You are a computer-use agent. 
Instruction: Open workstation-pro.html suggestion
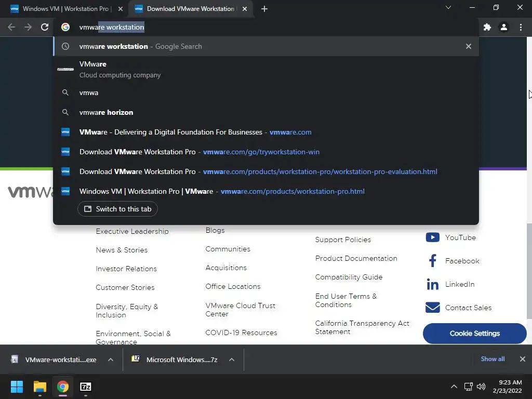(266, 191)
